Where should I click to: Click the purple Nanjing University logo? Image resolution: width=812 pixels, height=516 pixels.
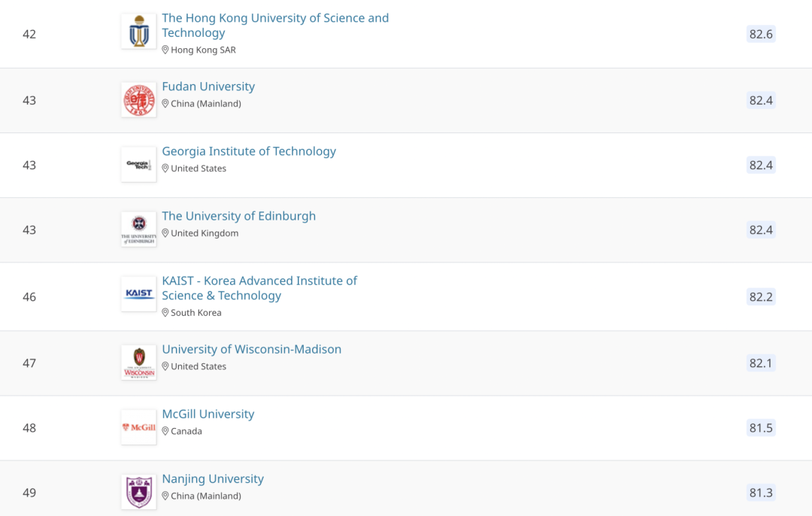click(x=138, y=492)
